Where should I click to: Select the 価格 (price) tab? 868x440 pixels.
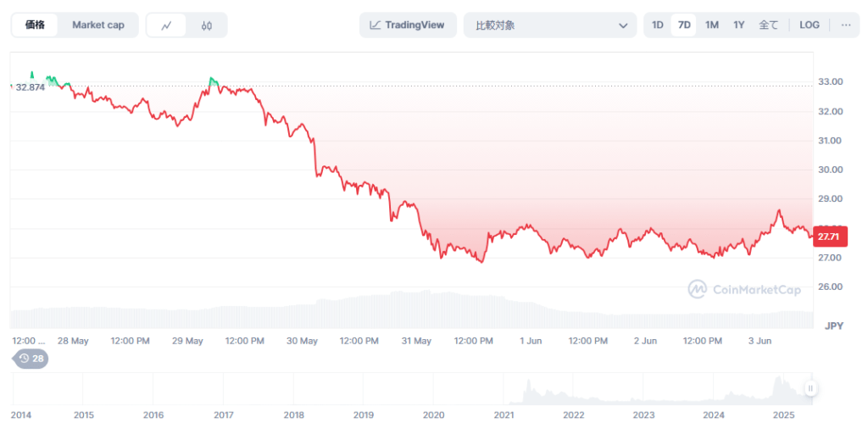[36, 25]
